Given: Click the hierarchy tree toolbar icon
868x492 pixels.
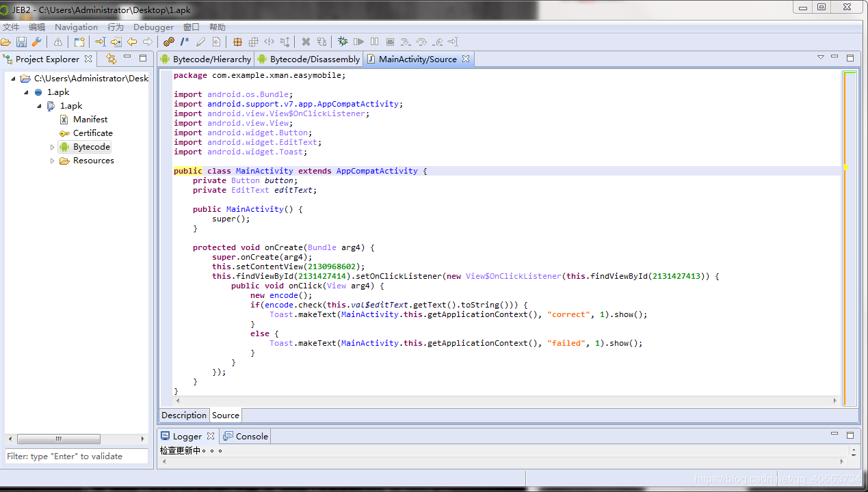Looking at the screenshot, I should click(285, 42).
